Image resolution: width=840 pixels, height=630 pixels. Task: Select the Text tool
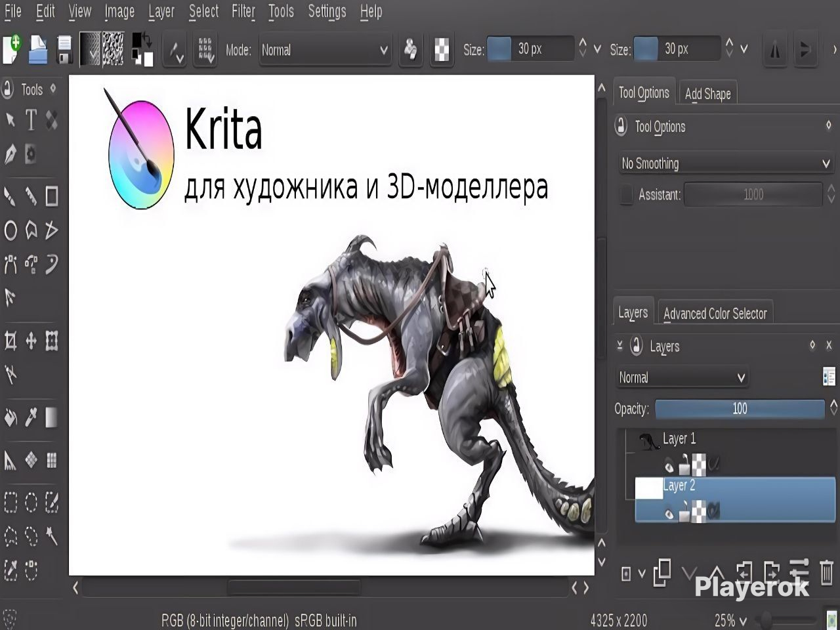[31, 120]
